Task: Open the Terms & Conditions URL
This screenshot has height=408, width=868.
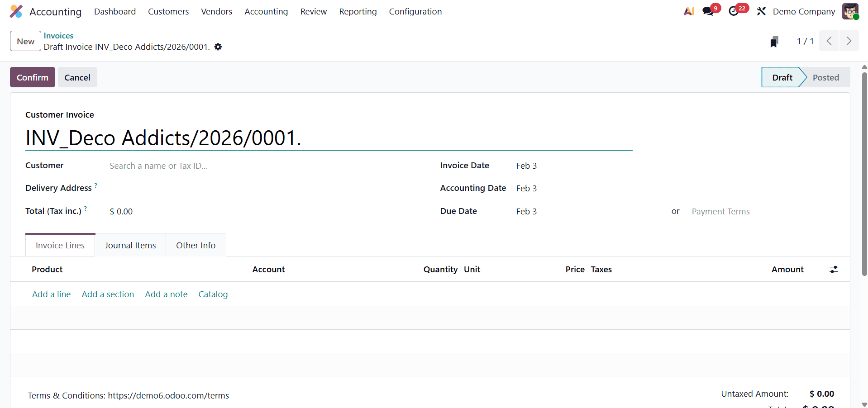Action: (x=168, y=395)
